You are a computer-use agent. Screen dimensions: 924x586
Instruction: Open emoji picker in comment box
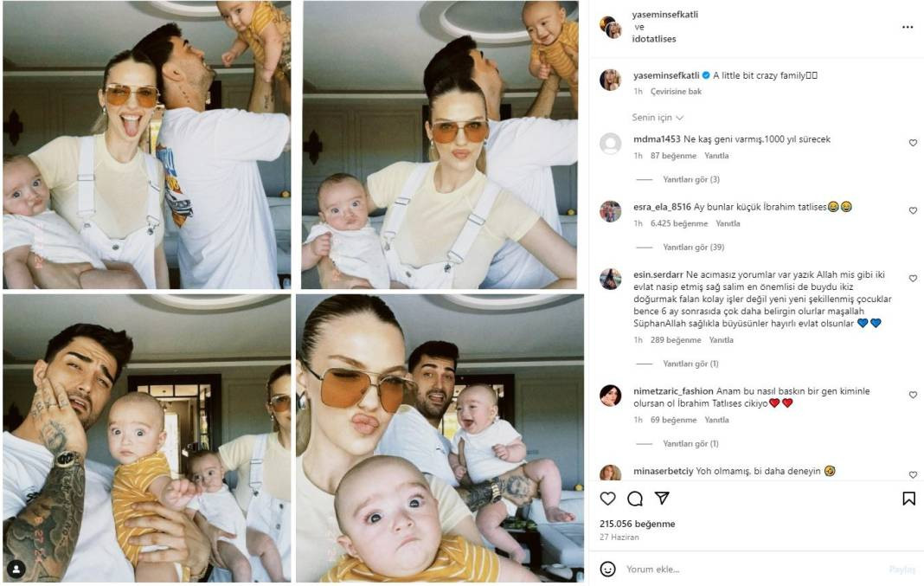pos(607,569)
